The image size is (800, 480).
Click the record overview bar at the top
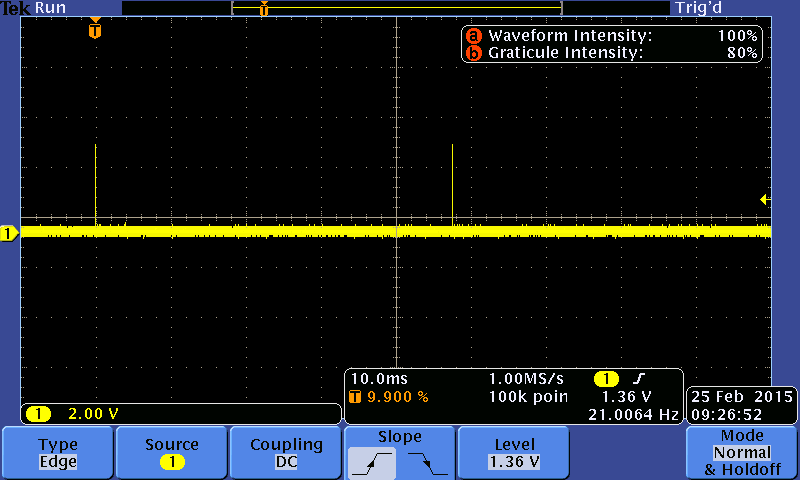click(x=396, y=8)
